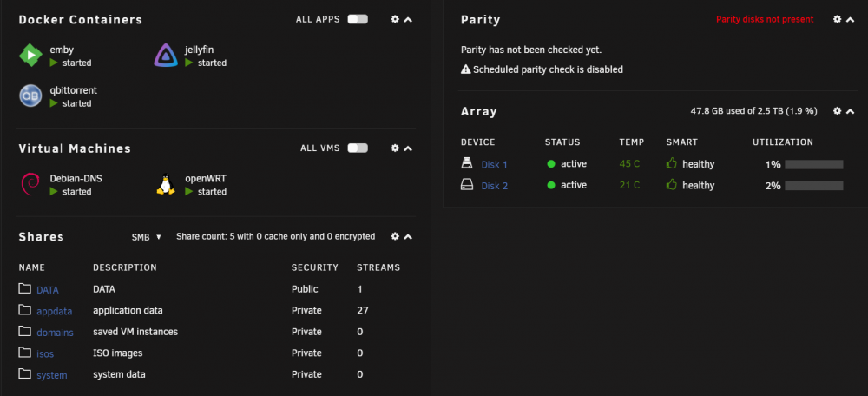Image resolution: width=868 pixels, height=396 pixels.
Task: Click the qbittorrent container icon
Action: click(30, 96)
